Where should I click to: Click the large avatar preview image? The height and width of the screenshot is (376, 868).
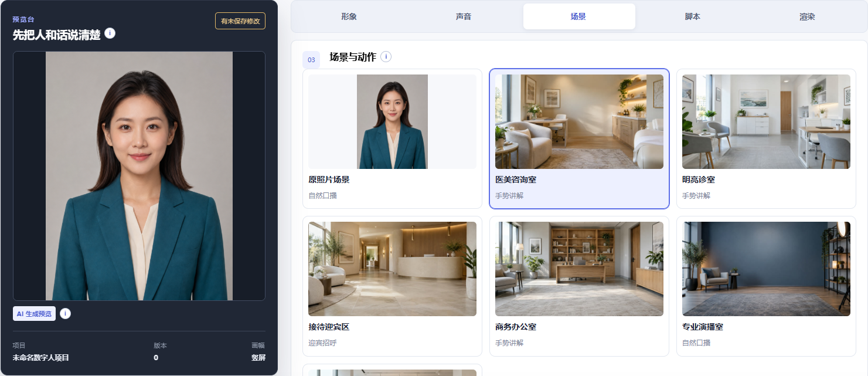139,176
